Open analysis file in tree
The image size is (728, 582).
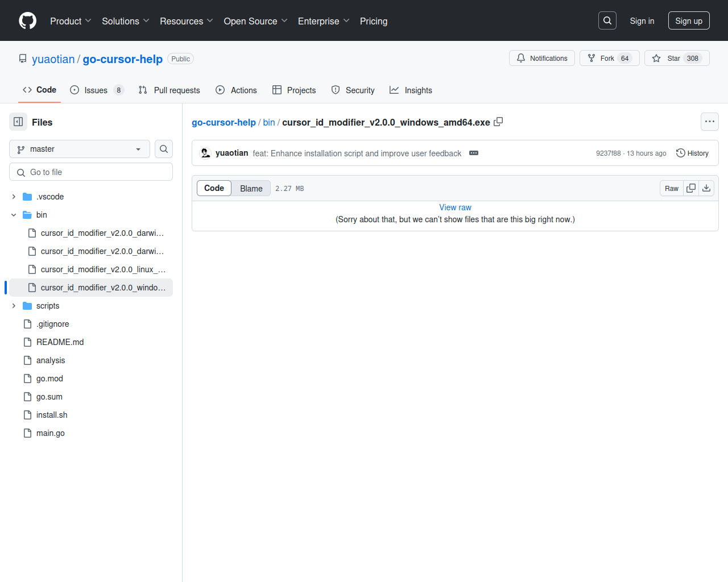[91, 360]
